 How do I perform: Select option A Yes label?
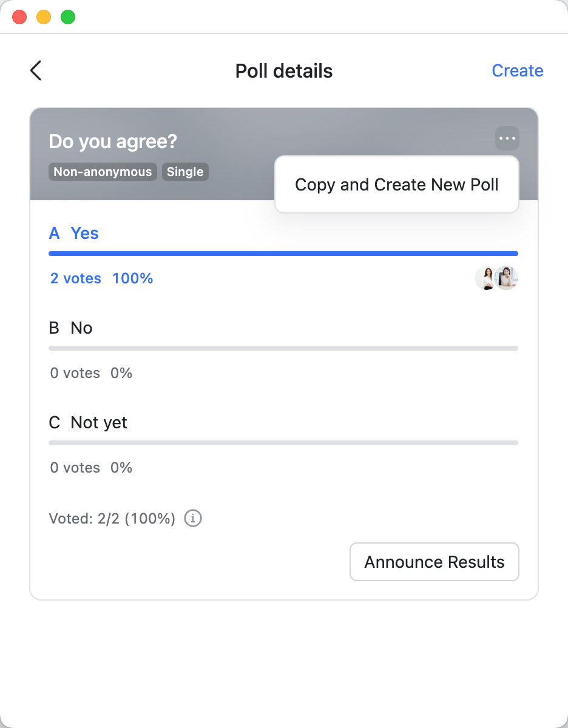(x=73, y=234)
